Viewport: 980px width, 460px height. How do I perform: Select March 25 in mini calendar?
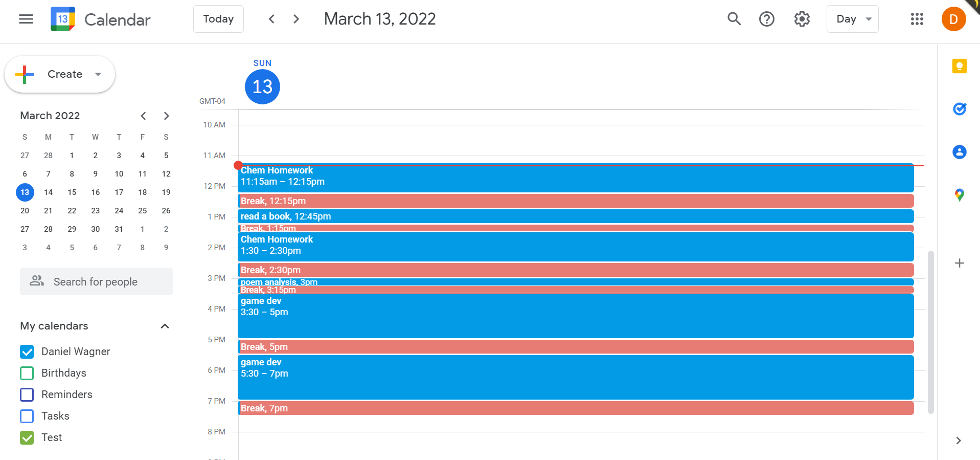coord(143,211)
